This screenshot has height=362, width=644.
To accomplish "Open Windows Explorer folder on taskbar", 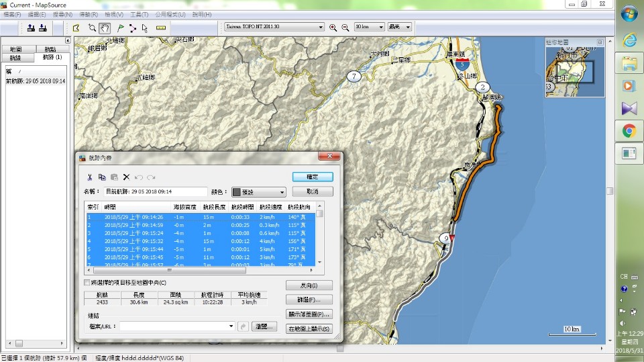I will 629,64.
